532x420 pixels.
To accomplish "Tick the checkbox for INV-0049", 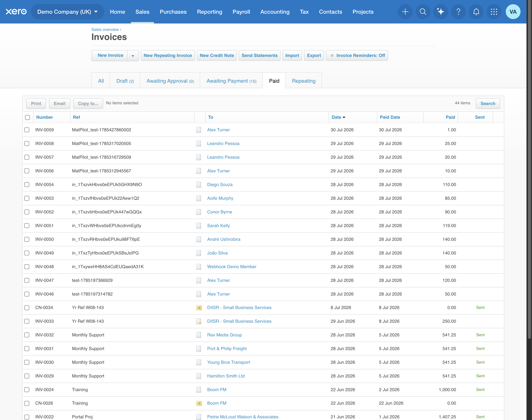I will pos(27,253).
